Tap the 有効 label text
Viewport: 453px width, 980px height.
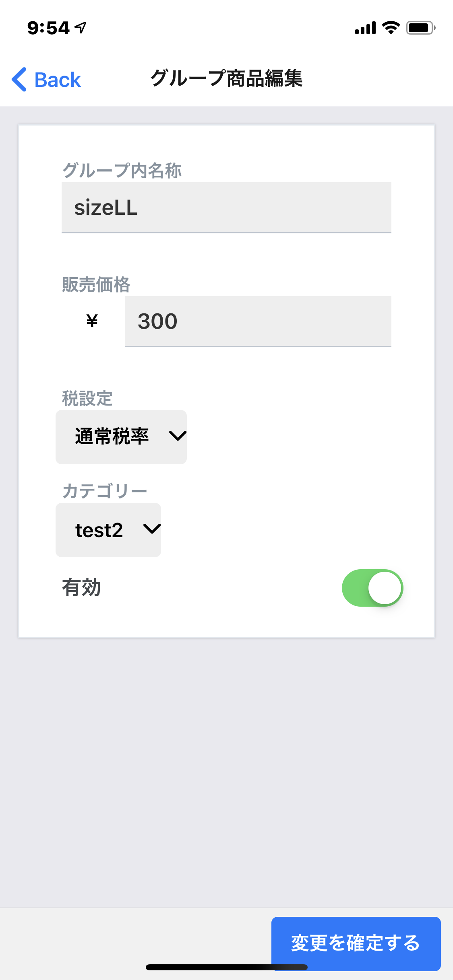[81, 587]
